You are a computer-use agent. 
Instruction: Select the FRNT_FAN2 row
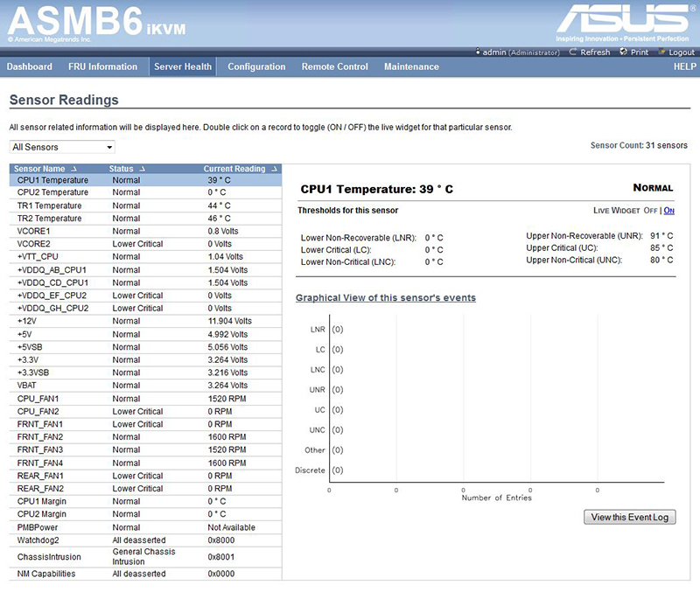145,436
